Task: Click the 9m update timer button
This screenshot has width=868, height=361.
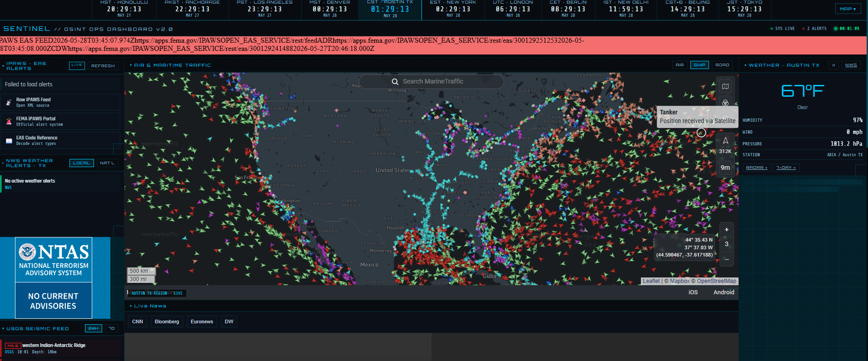Action: pos(725,168)
